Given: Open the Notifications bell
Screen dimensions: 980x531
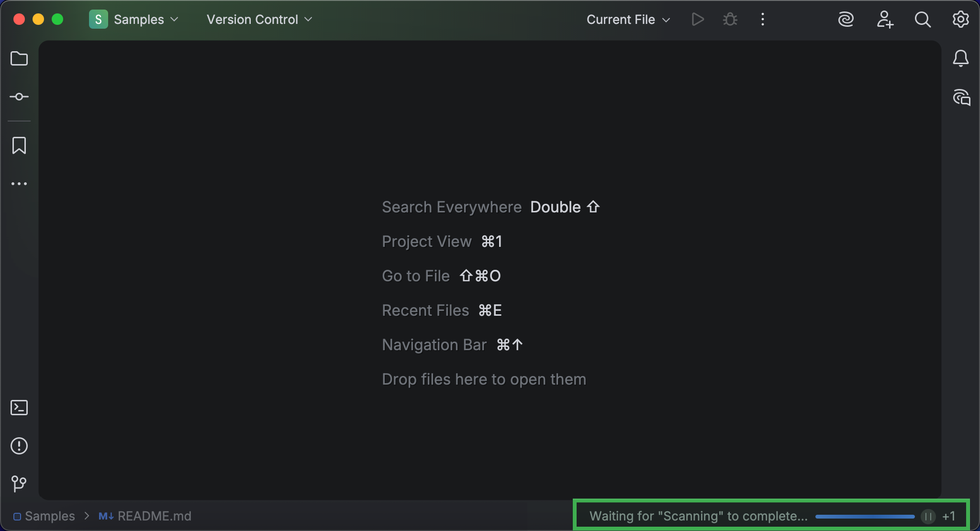Looking at the screenshot, I should point(961,58).
